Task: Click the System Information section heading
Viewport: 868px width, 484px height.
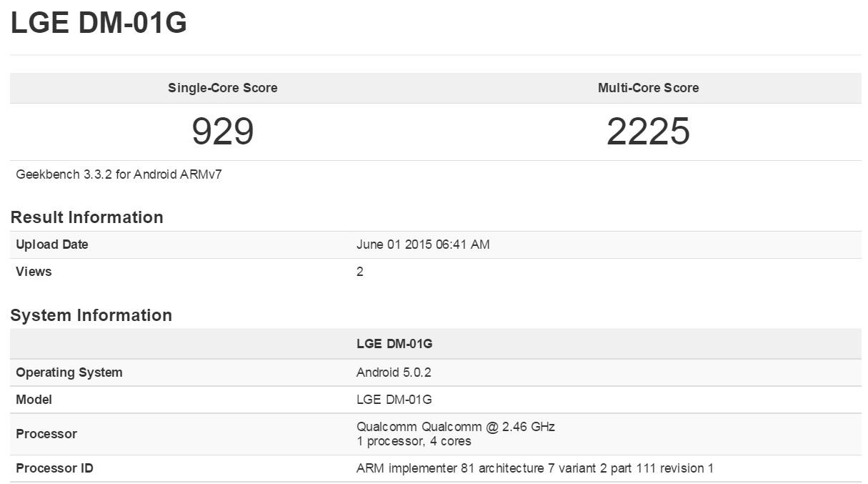Action: 91,315
